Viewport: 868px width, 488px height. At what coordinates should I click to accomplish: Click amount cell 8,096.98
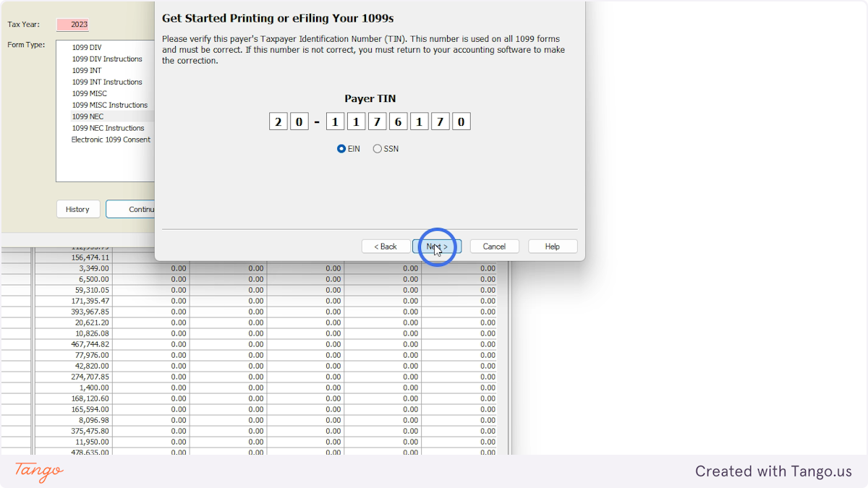pos(73,420)
